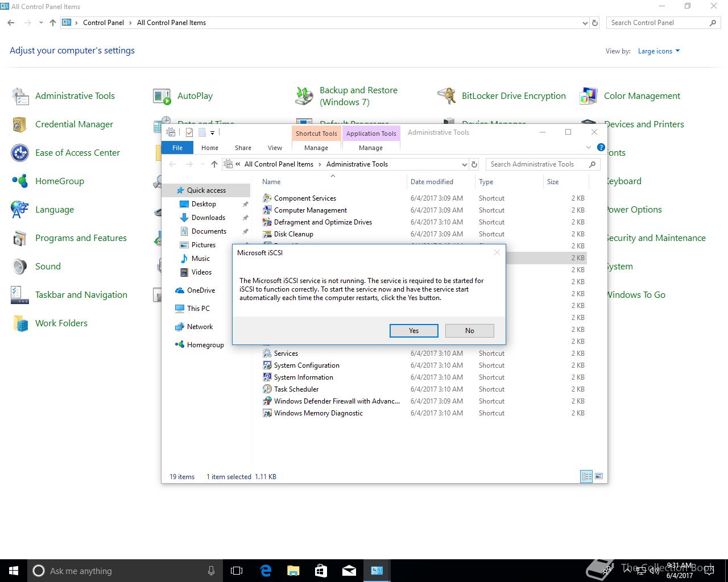Confirm starting iSCSI service with Yes
The width and height of the screenshot is (728, 582).
pos(413,331)
